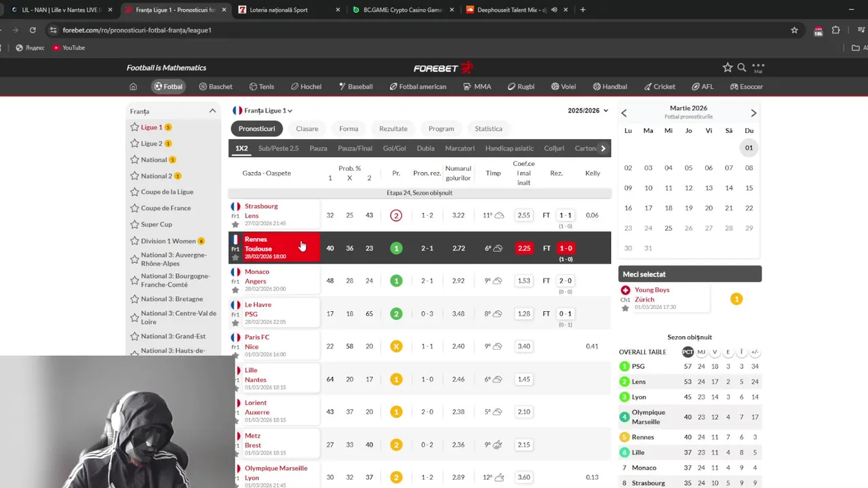Viewport: 868px width, 488px height.
Task: Switch to the Handicap asiatic tab
Action: (509, 148)
